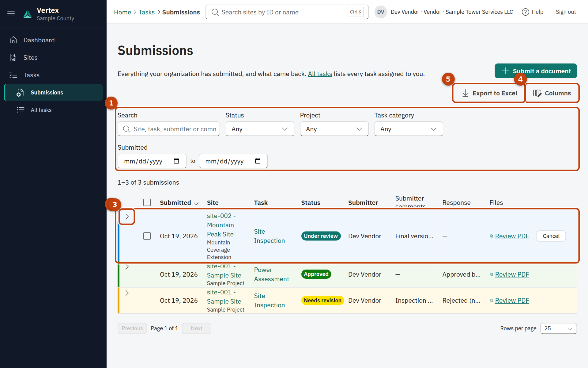Click the magnifier icon in site search
588x368 pixels.
pos(215,12)
